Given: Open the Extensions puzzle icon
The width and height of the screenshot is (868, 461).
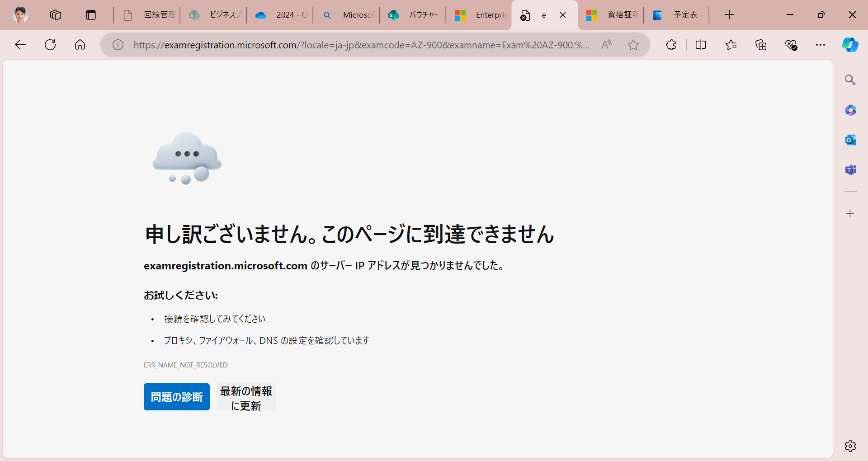Looking at the screenshot, I should 671,45.
